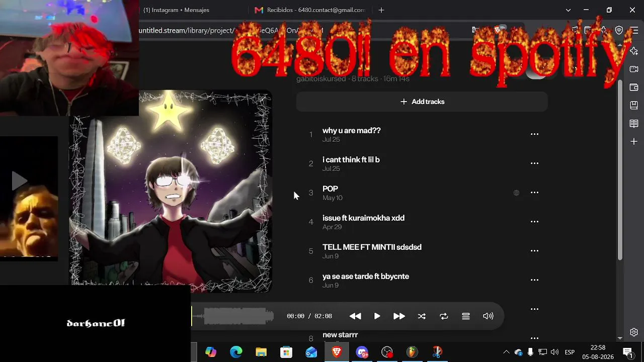
Task: Open options menu for 'i cant think ft lil b'
Action: click(x=534, y=163)
